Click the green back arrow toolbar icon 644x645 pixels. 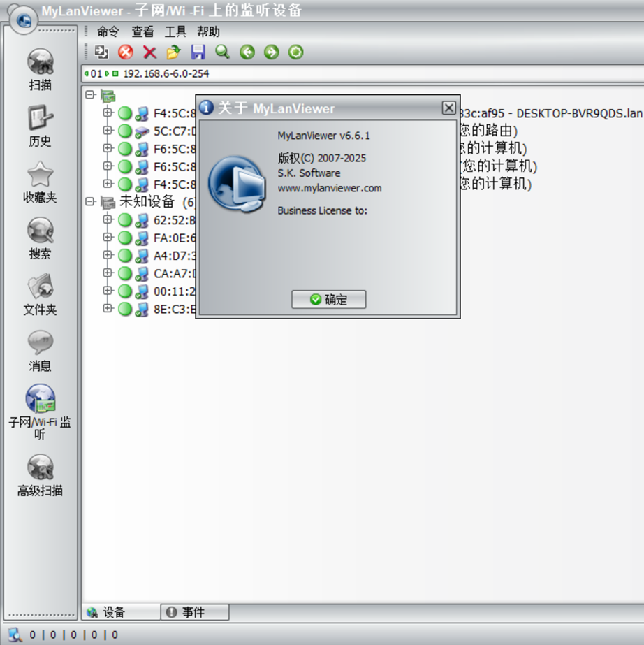point(247,52)
